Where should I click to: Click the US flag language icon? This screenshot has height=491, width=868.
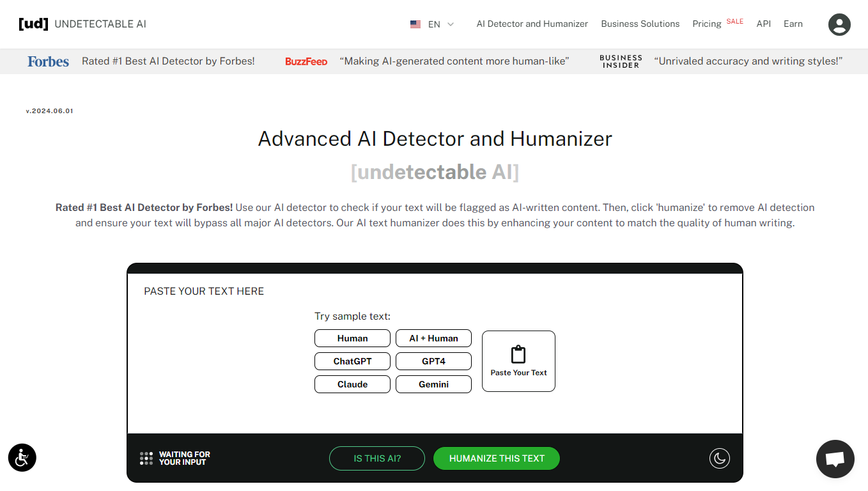[415, 24]
